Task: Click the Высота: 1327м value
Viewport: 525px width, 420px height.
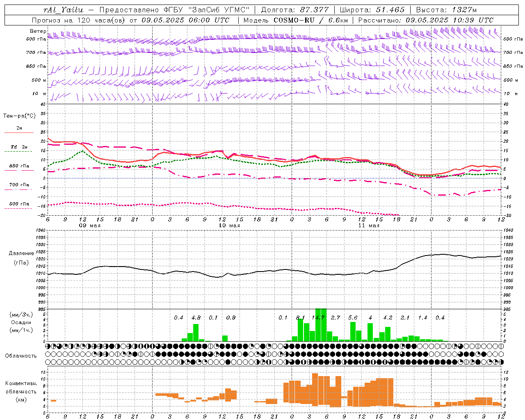Action: (x=446, y=10)
